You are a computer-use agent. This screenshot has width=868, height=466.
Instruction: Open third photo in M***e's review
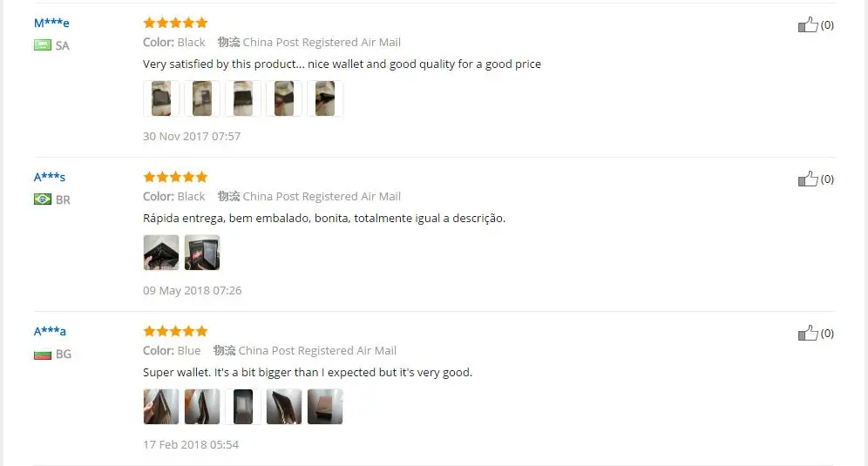click(x=243, y=98)
